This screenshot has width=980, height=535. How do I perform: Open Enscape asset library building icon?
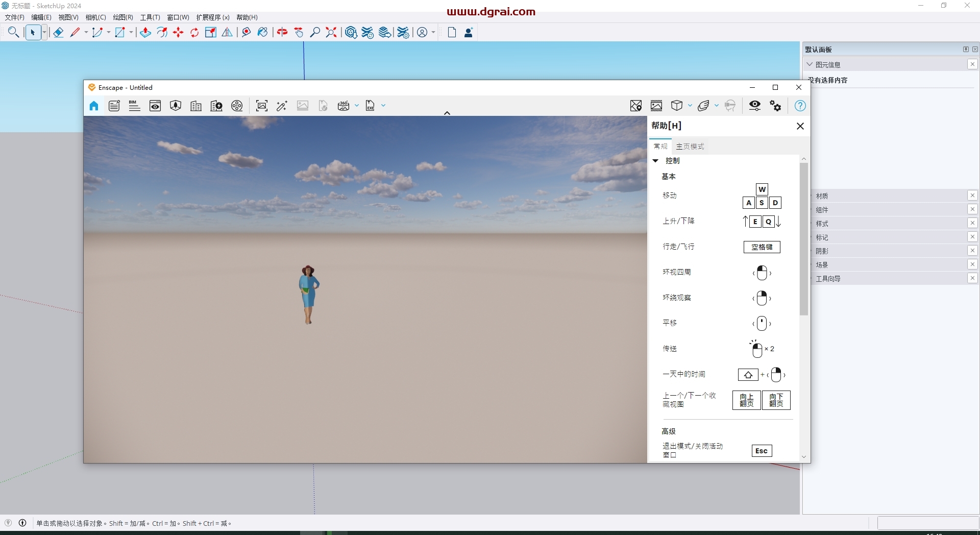tap(196, 106)
